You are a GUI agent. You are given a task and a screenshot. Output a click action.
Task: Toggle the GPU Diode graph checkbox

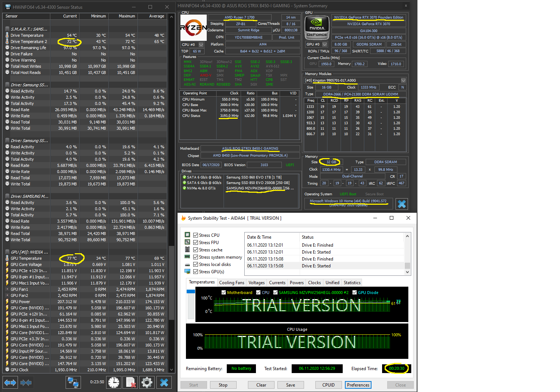click(355, 293)
